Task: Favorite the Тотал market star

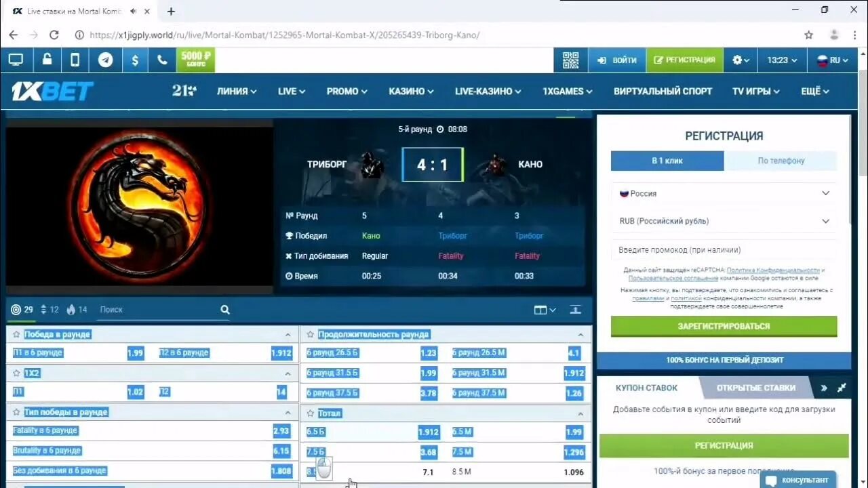Action: [310, 413]
